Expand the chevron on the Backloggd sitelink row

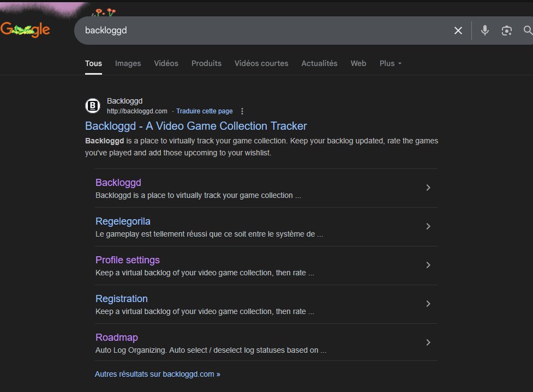tap(428, 188)
